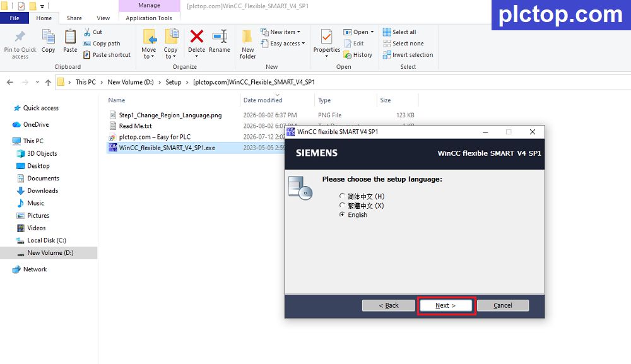Open OneDrive in navigation pane

pyautogui.click(x=31, y=124)
